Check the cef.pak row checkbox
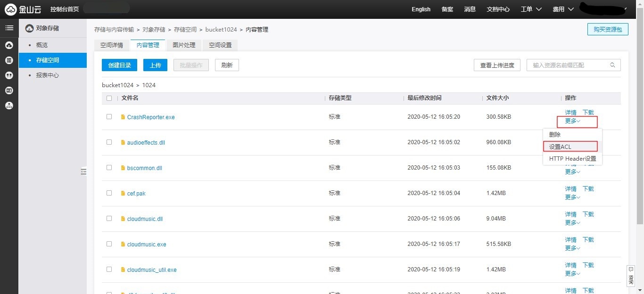Image resolution: width=644 pixels, height=294 pixels. pyautogui.click(x=109, y=193)
